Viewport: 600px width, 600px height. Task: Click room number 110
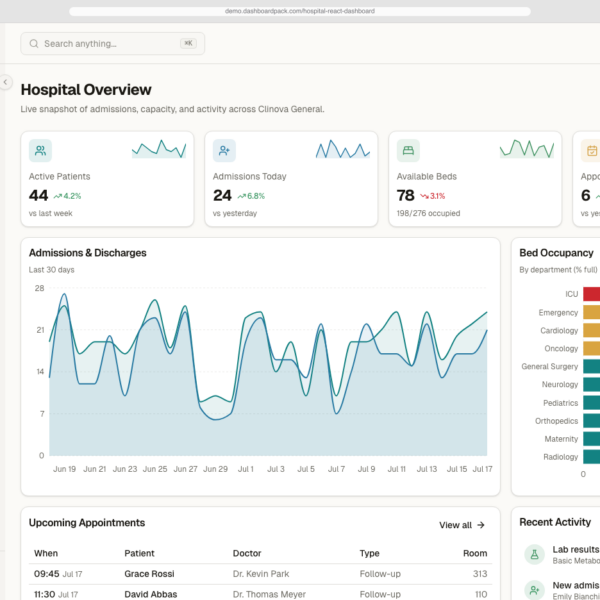tap(481, 594)
